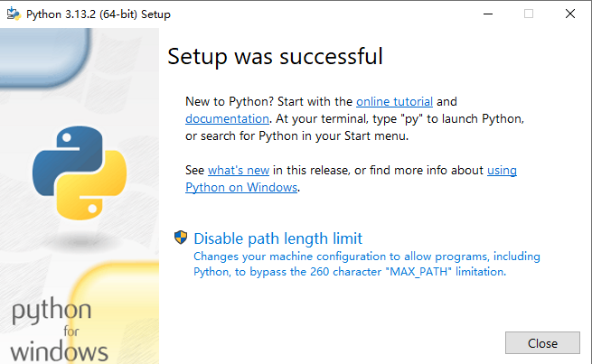Screen dimensions: 592x364
Task: Click the "New to Python?" intro text
Action: [x=228, y=101]
